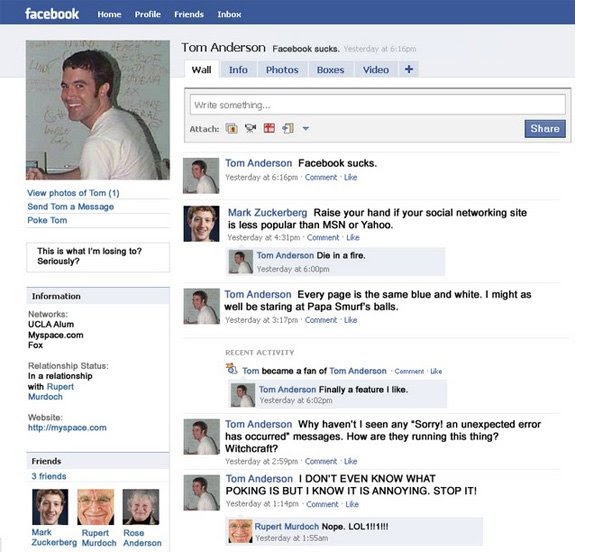Add a new tab with the plus icon
605x552 pixels.
[x=409, y=69]
